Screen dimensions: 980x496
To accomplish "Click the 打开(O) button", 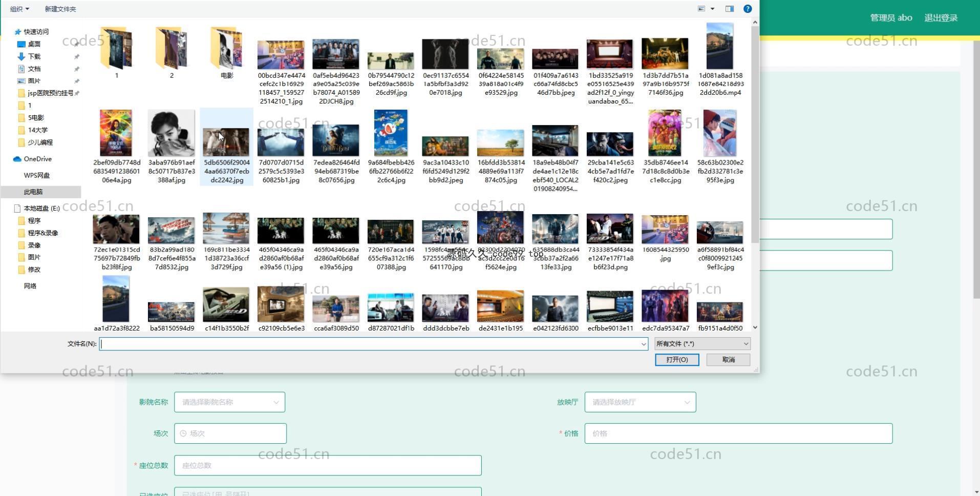I will click(x=677, y=360).
